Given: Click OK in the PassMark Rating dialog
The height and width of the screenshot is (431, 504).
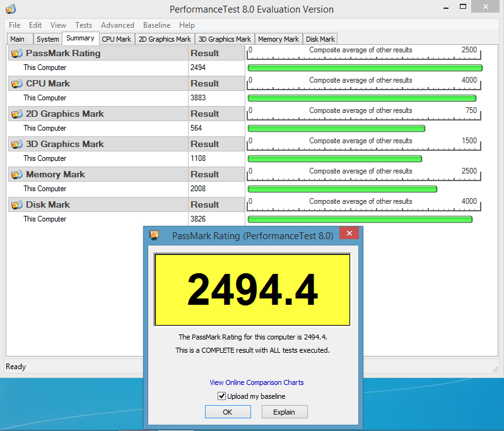Looking at the screenshot, I should pos(228,411).
